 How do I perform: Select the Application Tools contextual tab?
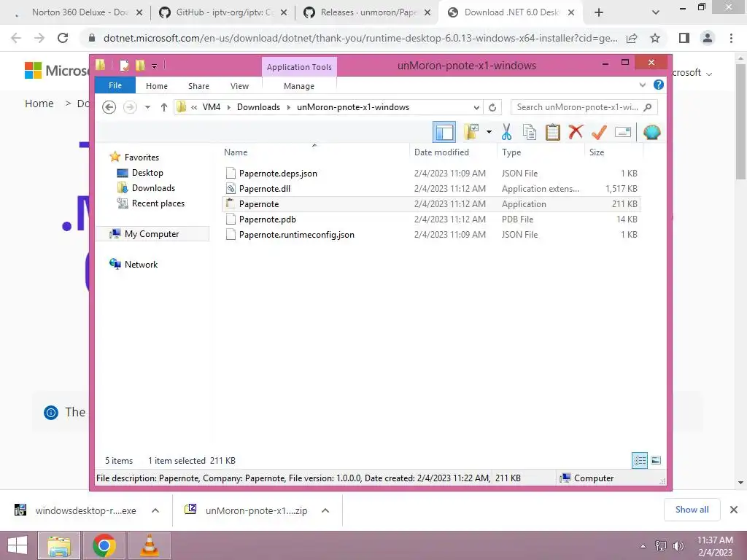pyautogui.click(x=299, y=67)
